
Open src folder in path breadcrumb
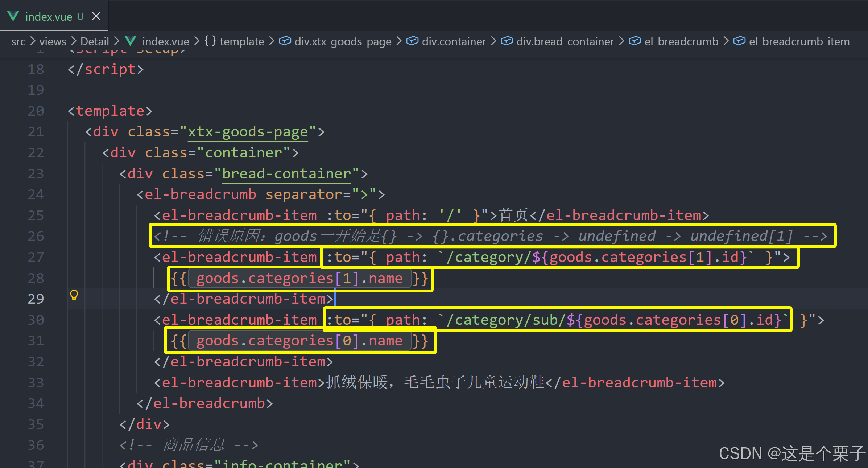pyautogui.click(x=18, y=41)
